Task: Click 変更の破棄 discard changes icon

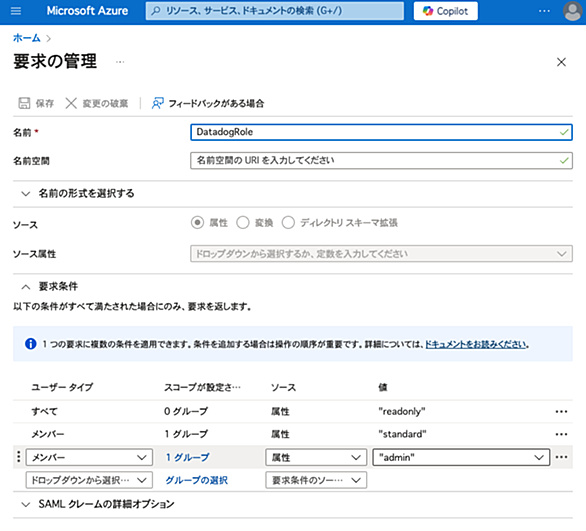Action: click(71, 103)
